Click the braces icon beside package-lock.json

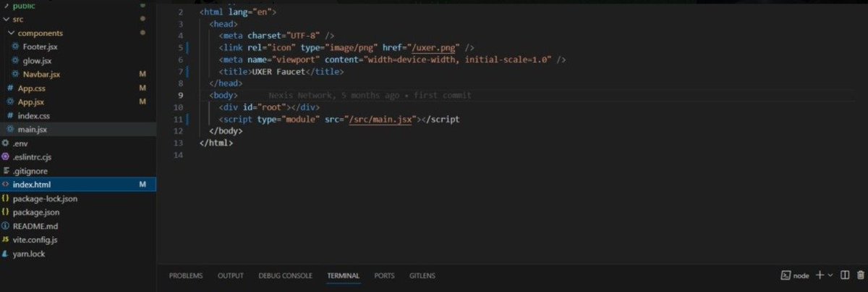[5, 199]
